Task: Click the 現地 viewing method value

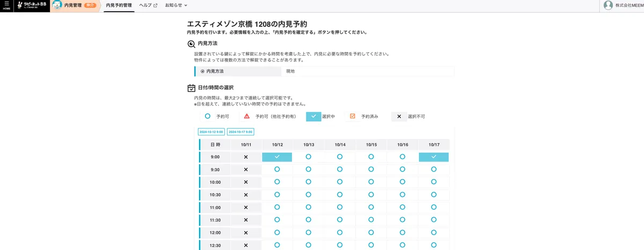Action: tap(290, 71)
